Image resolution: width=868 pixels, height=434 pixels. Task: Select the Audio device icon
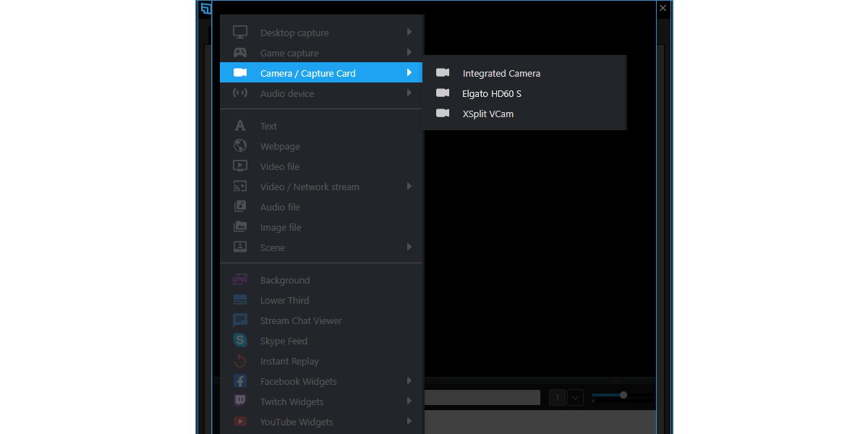[x=239, y=93]
